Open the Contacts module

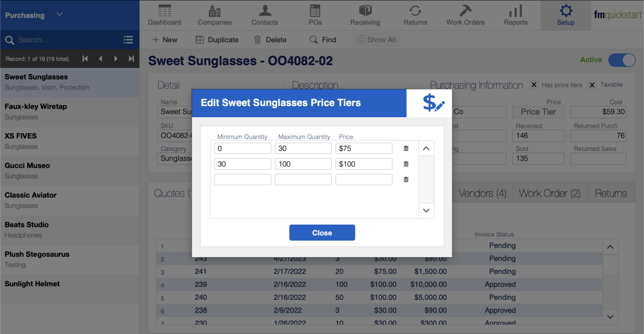[x=265, y=15]
